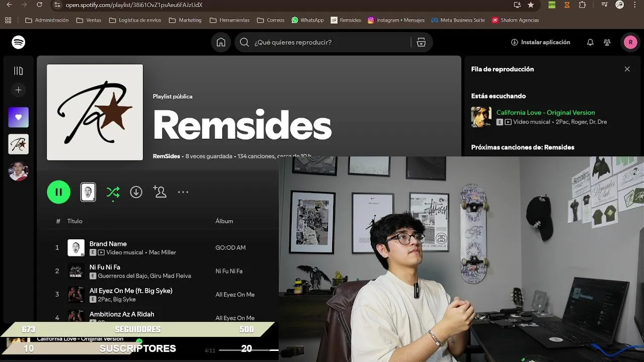Click California Love album art in queue
Viewport: 644px width, 362px height.
tap(481, 117)
